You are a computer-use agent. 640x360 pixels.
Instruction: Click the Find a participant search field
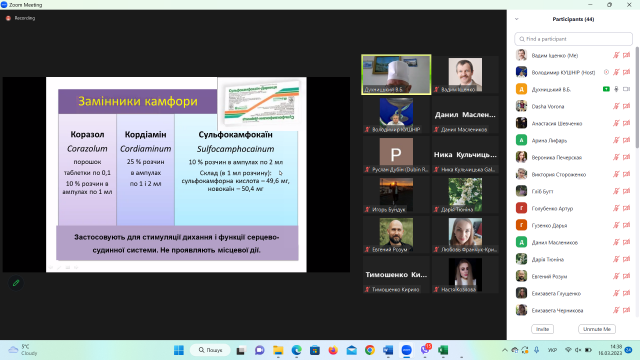click(573, 39)
